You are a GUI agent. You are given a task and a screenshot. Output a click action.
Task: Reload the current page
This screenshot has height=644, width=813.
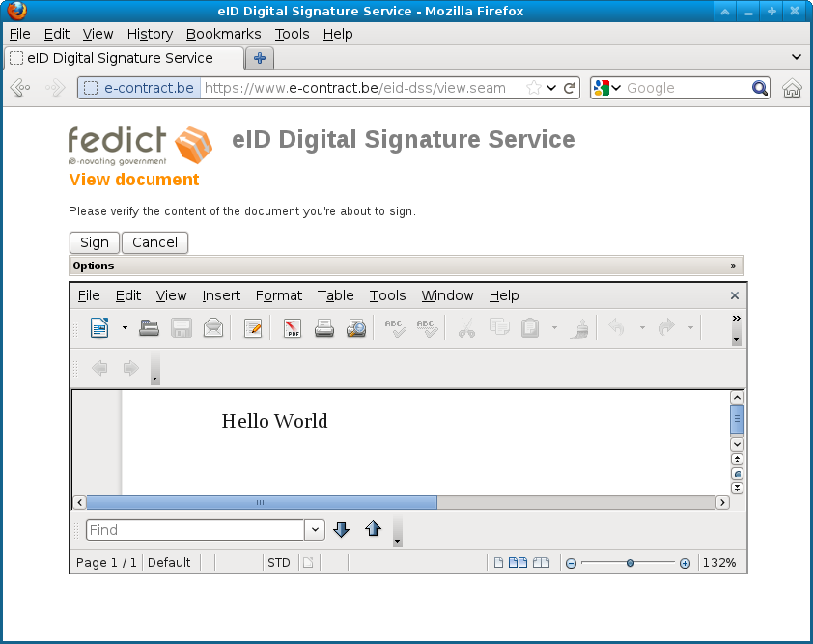coord(569,88)
